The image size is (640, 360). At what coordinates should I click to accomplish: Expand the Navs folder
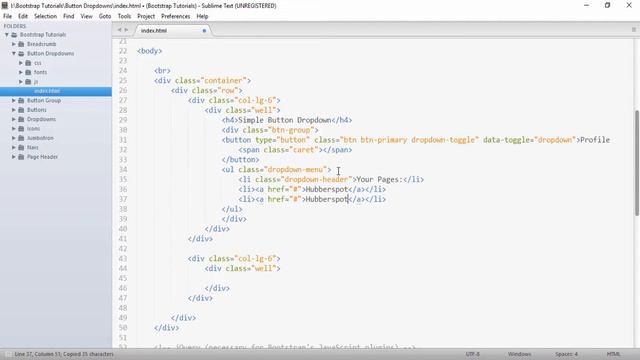click(x=13, y=147)
